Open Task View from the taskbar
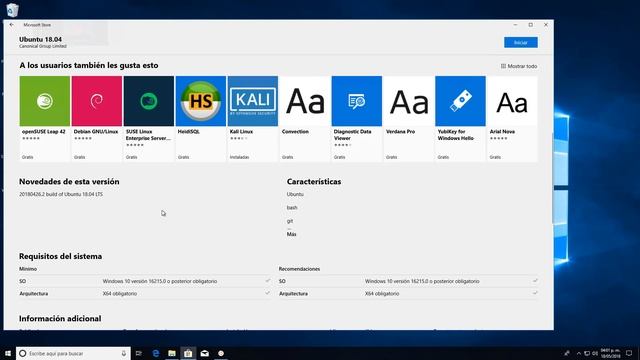 click(x=138, y=353)
